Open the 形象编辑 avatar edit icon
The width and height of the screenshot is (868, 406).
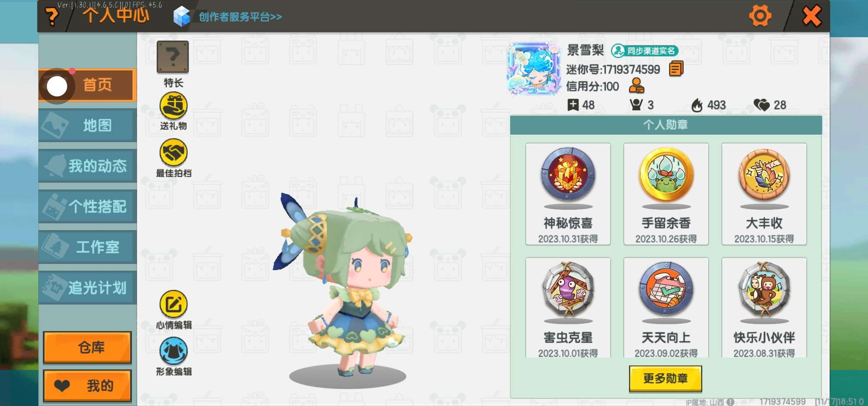point(173,351)
